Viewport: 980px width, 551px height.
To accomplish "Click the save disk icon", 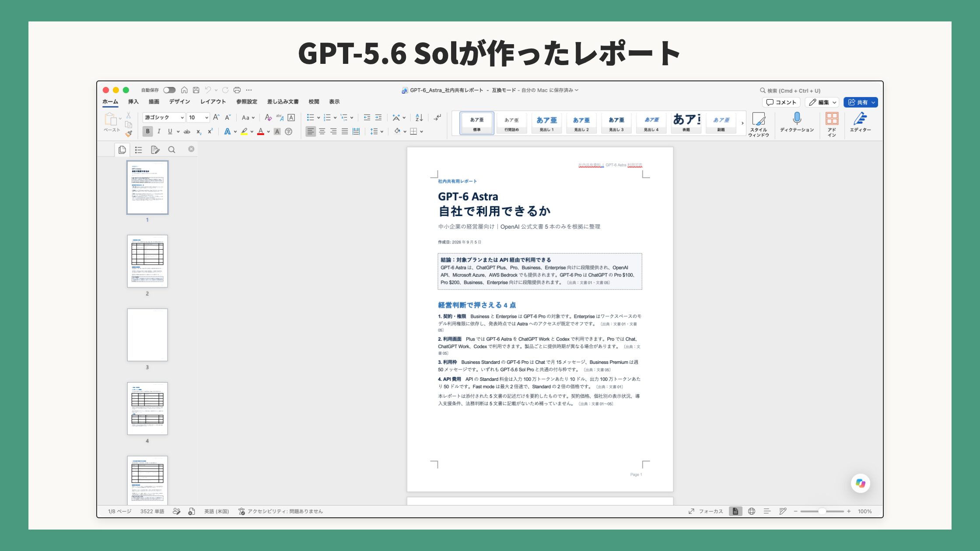I will 196,90.
